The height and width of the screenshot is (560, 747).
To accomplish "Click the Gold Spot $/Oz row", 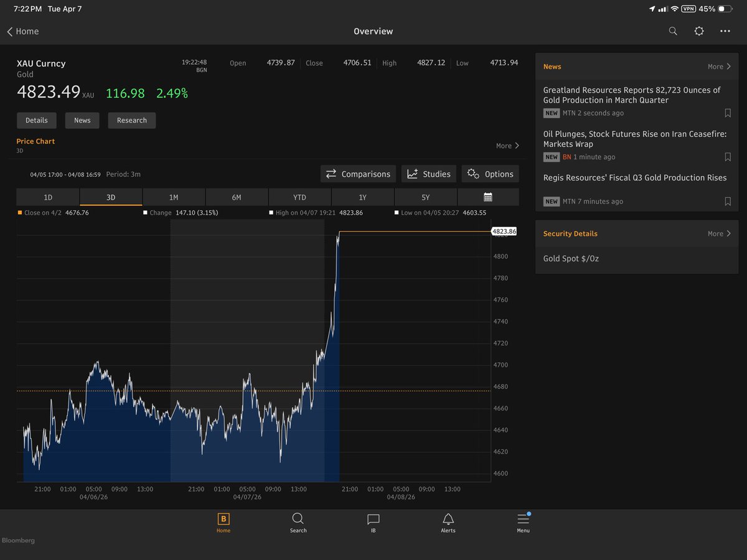I will 637,258.
